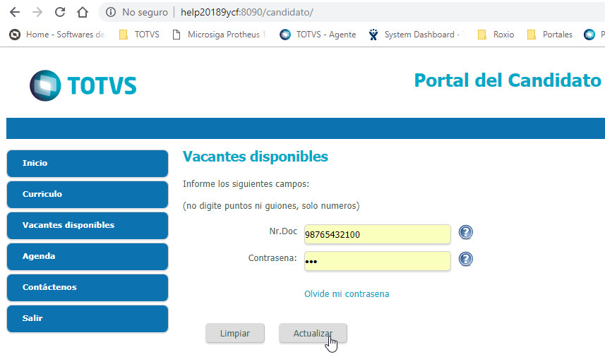Open the Agenda menu item
The image size is (605, 364).
click(88, 256)
